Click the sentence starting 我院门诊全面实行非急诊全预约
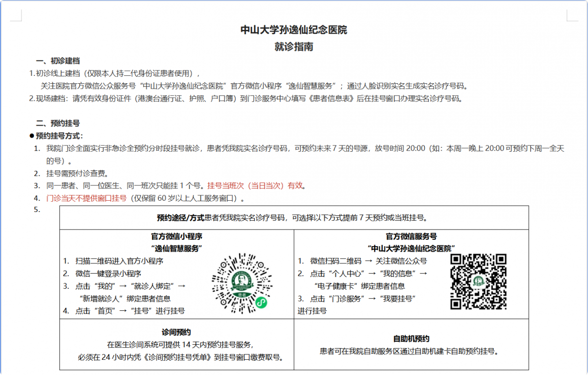Image resolution: width=588 pixels, height=375 pixels. pyautogui.click(x=305, y=154)
